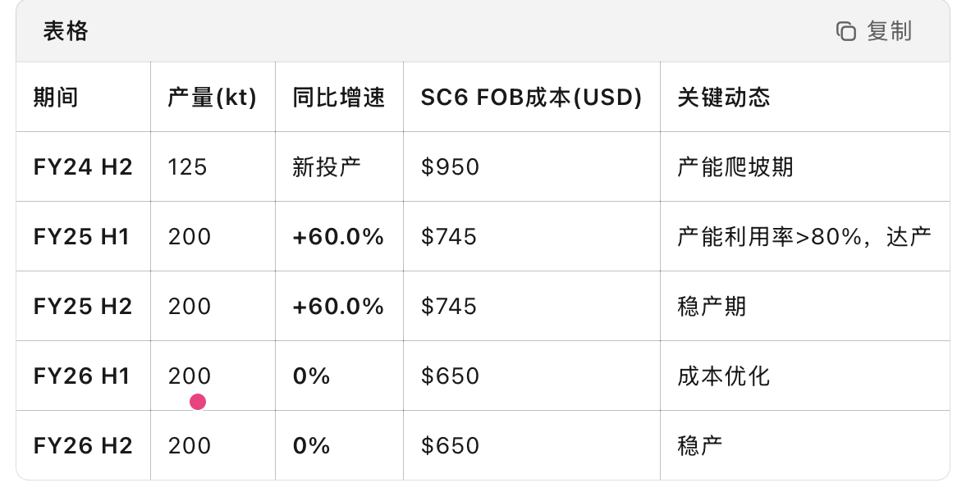Click the FY24 H2 row label
The height and width of the screenshot is (492, 980).
tap(83, 167)
